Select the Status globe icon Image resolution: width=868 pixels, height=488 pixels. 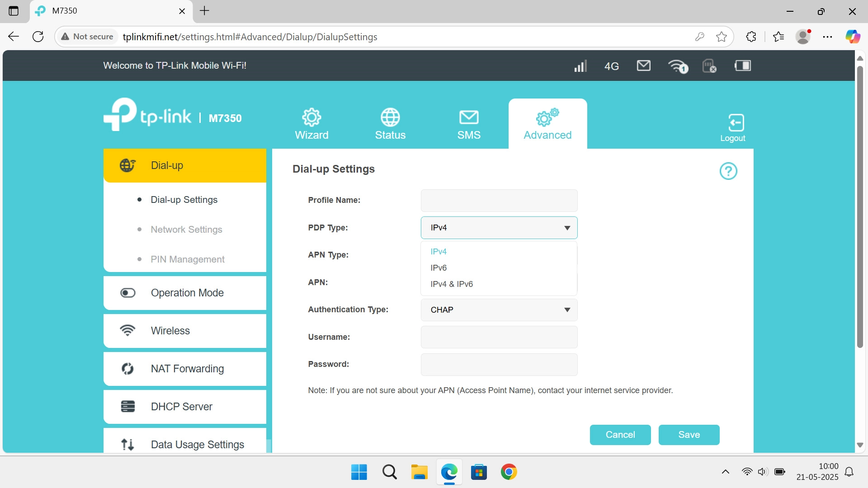(390, 117)
